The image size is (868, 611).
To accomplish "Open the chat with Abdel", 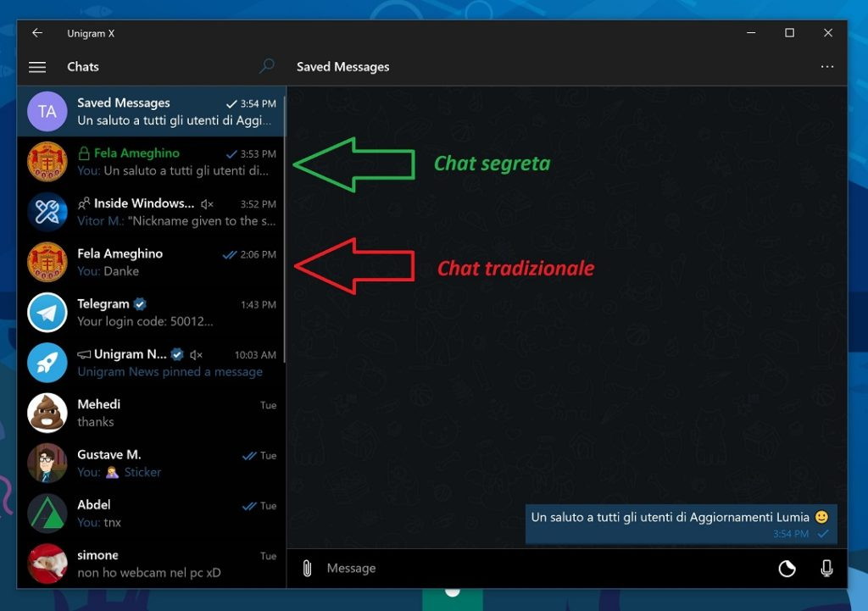I will 151,514.
